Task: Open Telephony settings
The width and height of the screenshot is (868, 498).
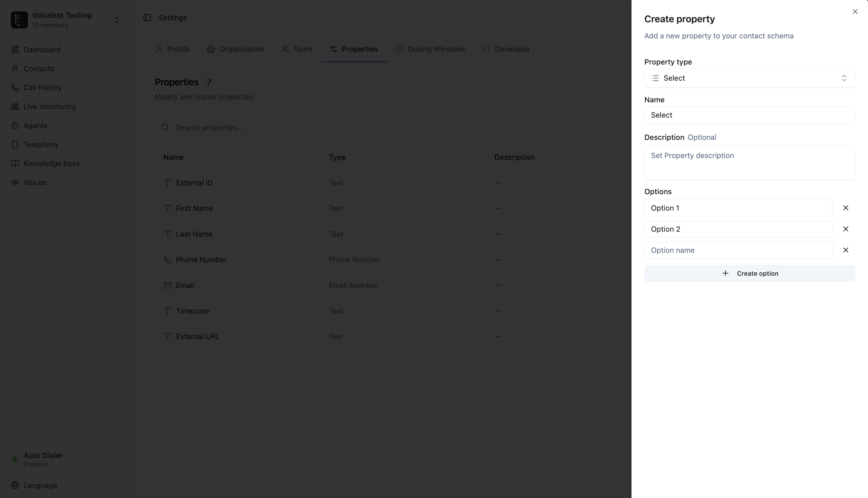Action: (41, 144)
